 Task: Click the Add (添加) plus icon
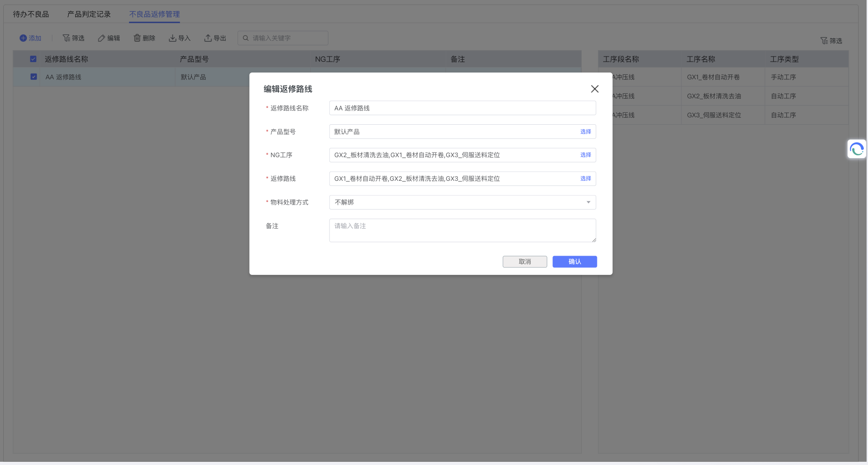(x=23, y=38)
